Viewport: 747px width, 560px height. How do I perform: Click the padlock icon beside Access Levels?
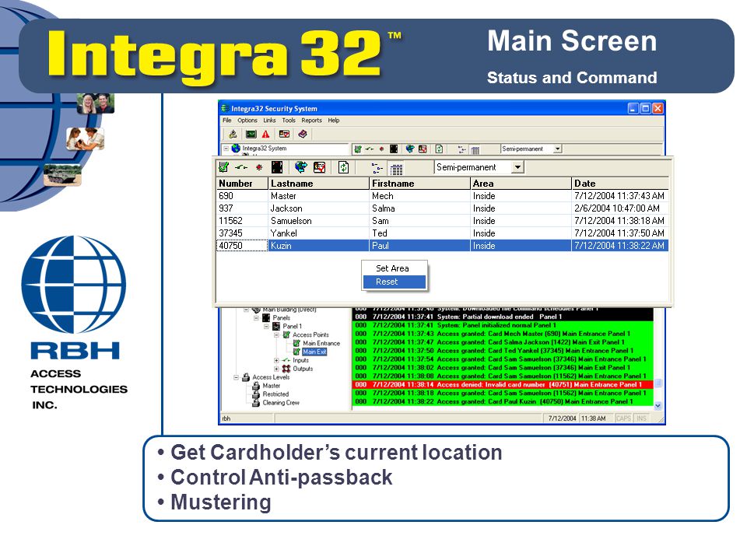pyautogui.click(x=246, y=377)
